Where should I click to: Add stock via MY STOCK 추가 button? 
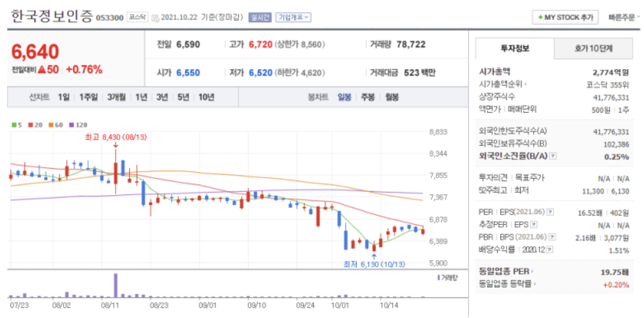[565, 17]
